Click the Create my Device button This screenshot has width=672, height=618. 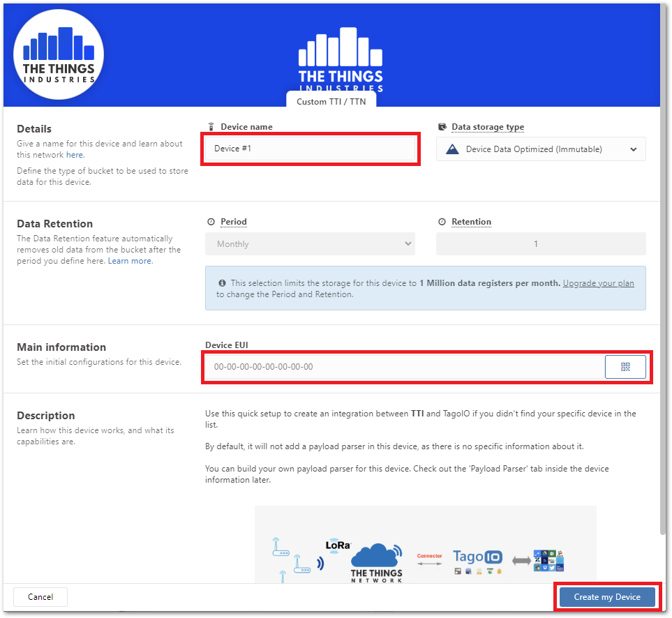607,597
